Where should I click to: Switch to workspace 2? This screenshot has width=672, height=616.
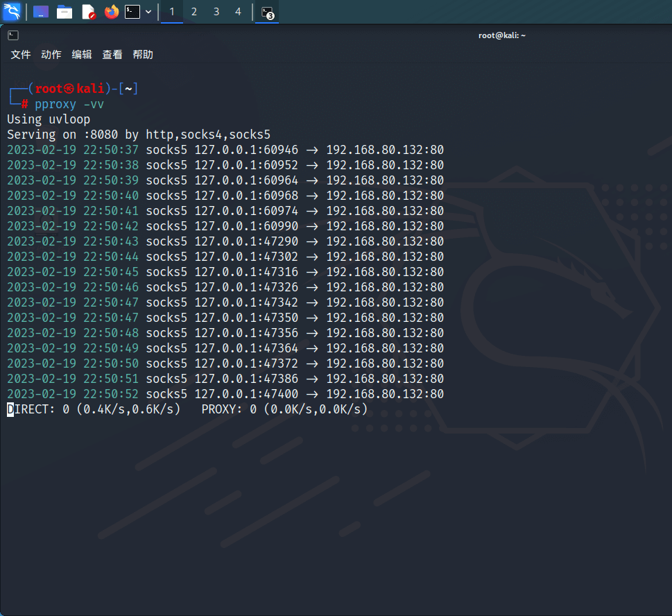[194, 12]
